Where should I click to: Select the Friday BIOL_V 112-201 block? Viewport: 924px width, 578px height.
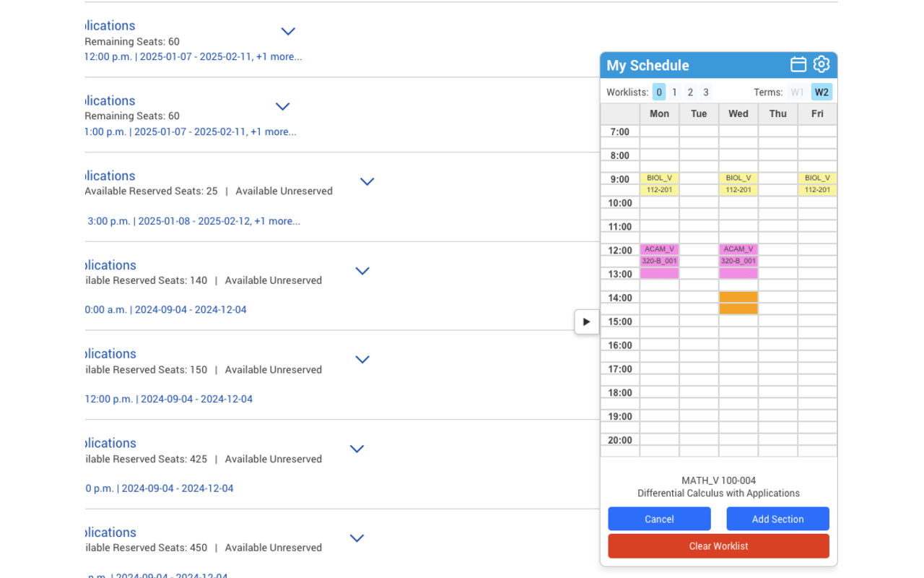(x=816, y=182)
